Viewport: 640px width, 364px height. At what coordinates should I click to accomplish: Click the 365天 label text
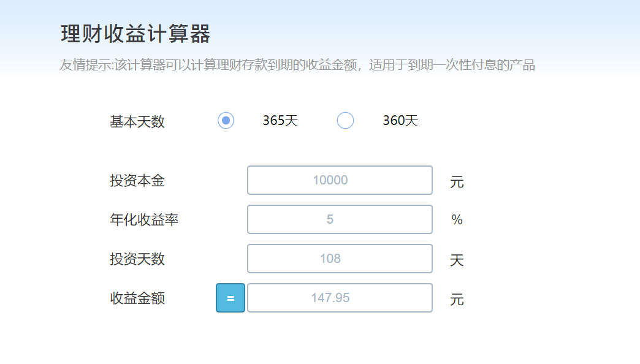click(x=280, y=120)
